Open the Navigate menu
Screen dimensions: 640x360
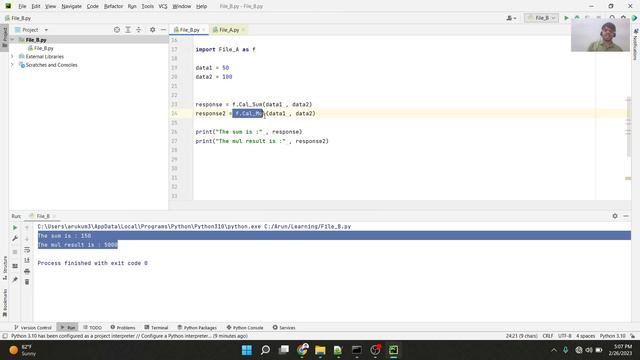(71, 6)
